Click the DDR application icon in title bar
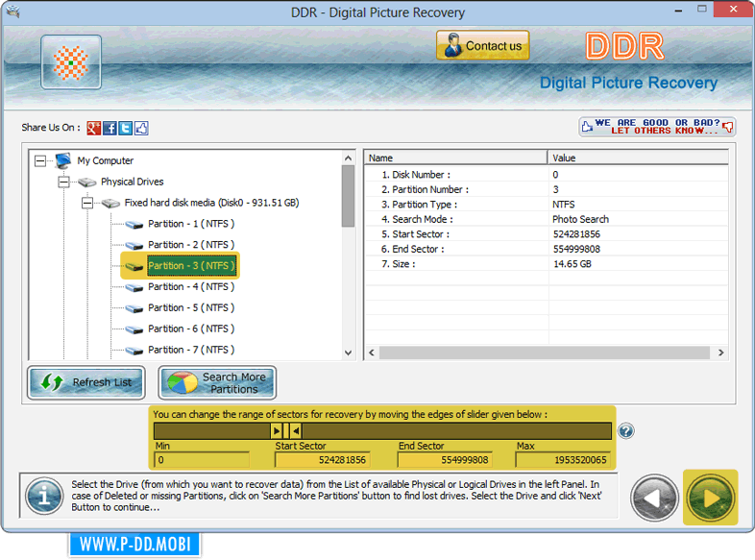Image resolution: width=755 pixels, height=560 pixels. [x=13, y=12]
